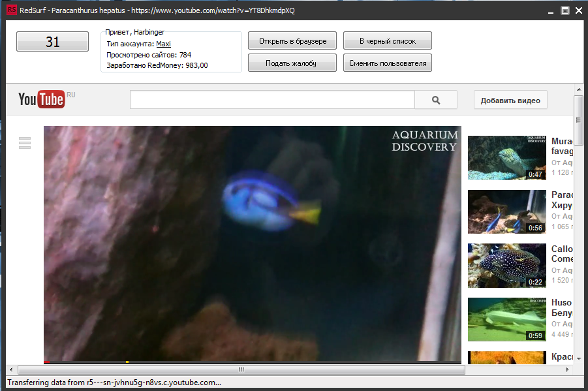This screenshot has width=588, height=391.
Task: Click the horizontal scrollbar thumb
Action: (x=241, y=369)
